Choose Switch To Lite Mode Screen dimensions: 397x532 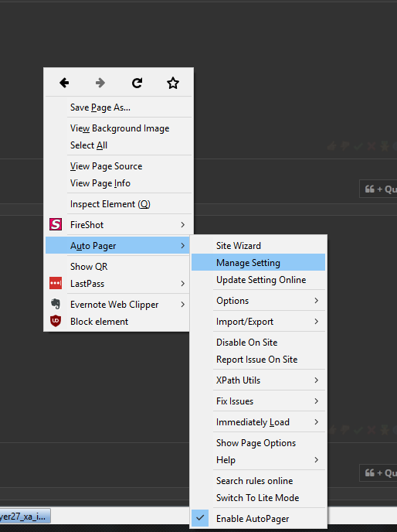click(x=258, y=498)
